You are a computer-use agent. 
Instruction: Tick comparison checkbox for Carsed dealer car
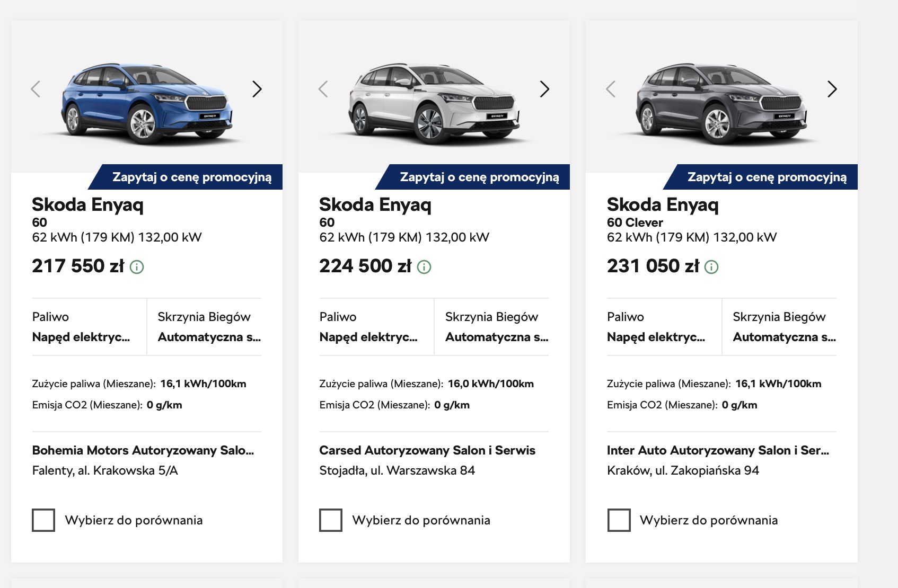[331, 520]
